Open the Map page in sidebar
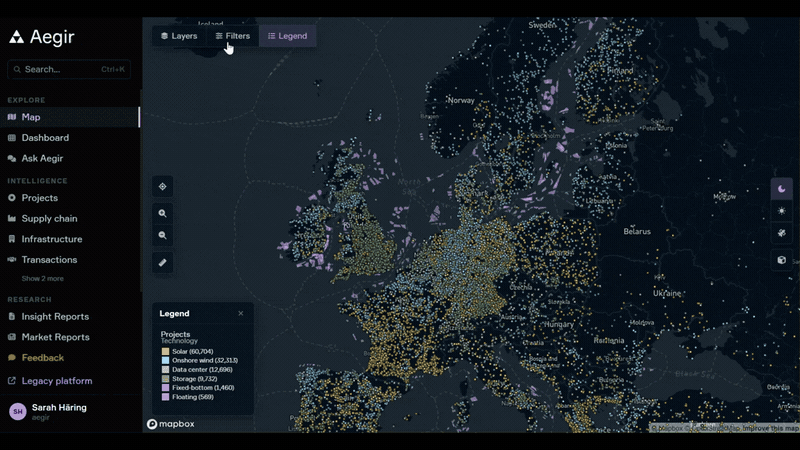Viewport: 800px width, 450px height. coord(69,117)
